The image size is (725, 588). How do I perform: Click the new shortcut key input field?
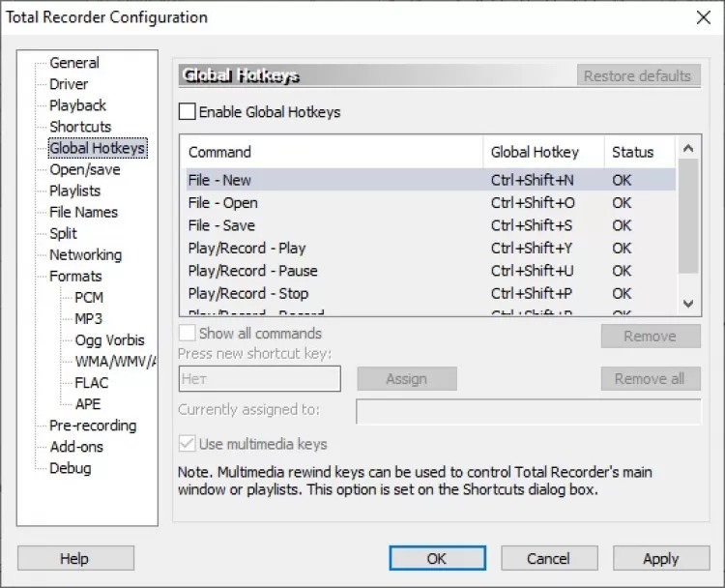[260, 379]
